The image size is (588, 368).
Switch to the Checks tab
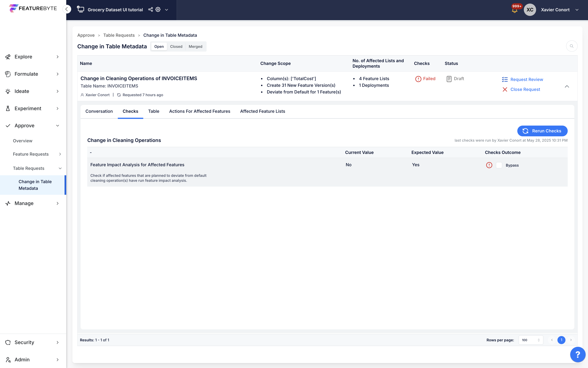pyautogui.click(x=130, y=111)
